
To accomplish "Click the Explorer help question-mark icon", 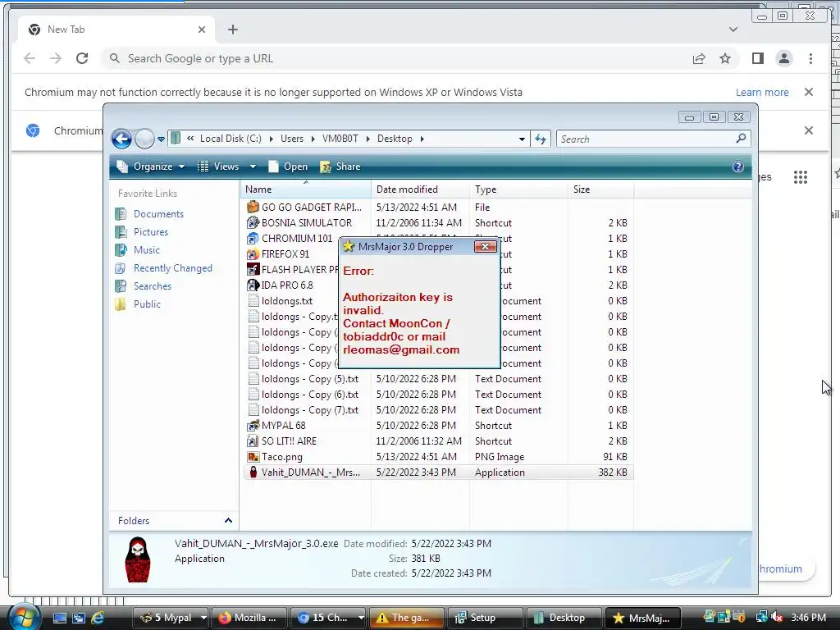I will (x=738, y=167).
